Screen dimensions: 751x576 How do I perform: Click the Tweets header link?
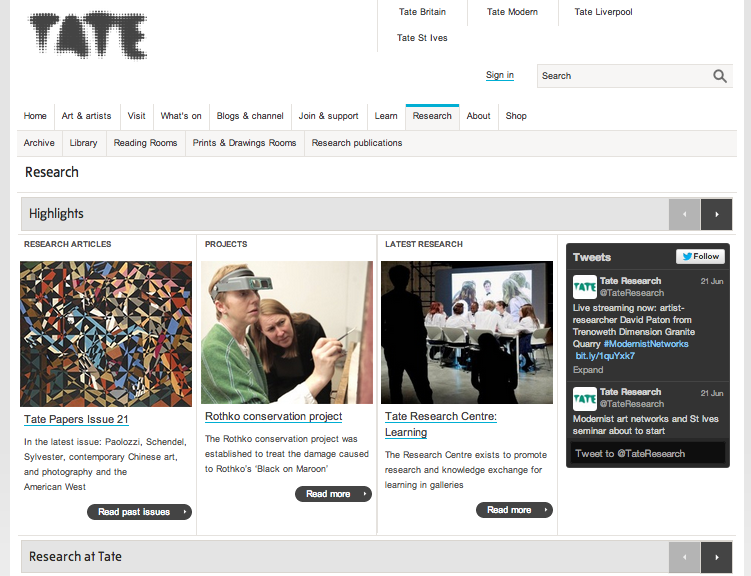[592, 258]
